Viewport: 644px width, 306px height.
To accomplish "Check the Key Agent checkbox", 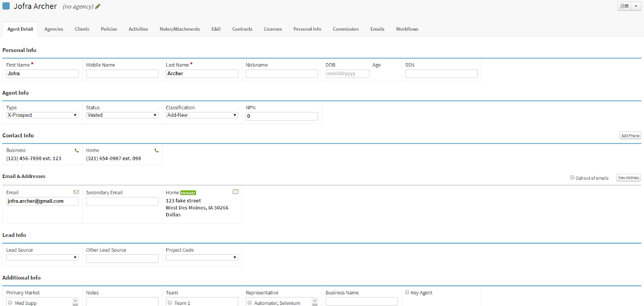I will 407,292.
